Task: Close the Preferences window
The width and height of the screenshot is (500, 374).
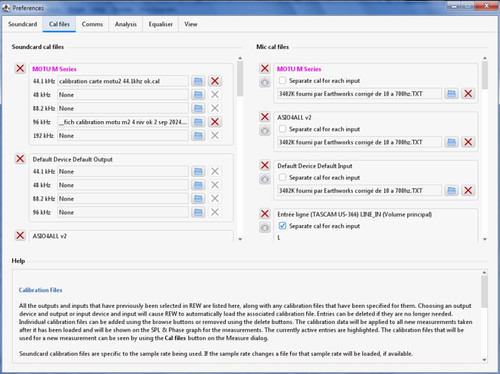Action: (x=486, y=6)
